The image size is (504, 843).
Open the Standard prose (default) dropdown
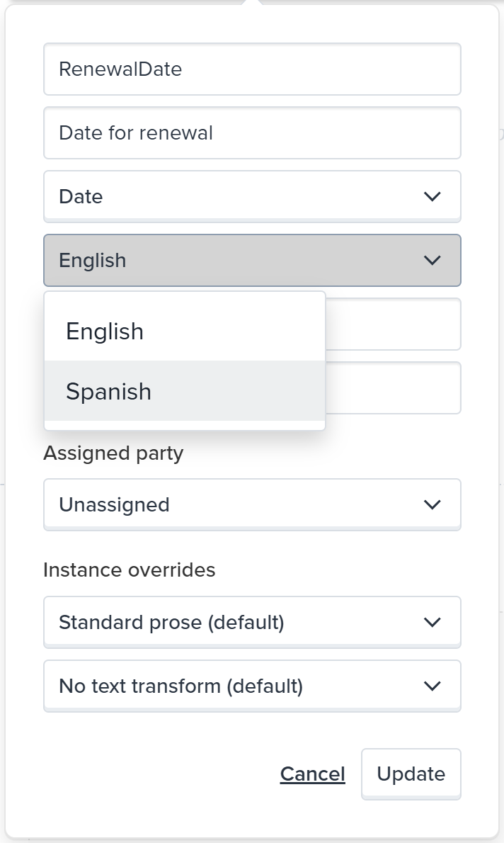(x=252, y=622)
